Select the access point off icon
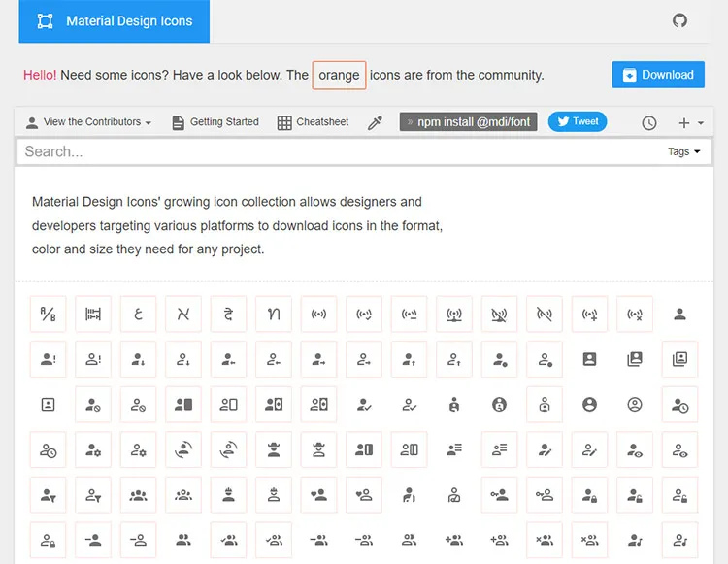The width and height of the screenshot is (728, 564). coord(545,314)
